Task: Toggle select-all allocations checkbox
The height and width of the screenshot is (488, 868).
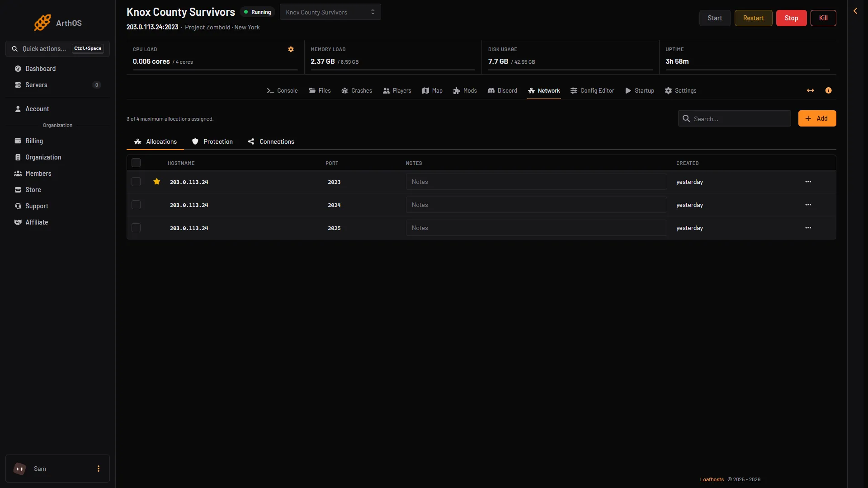Action: [x=136, y=163]
